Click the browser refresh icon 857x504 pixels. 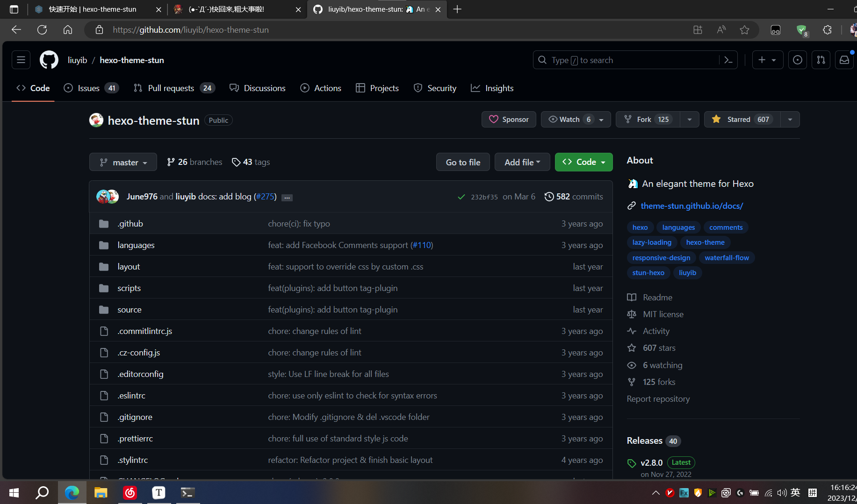(x=42, y=30)
